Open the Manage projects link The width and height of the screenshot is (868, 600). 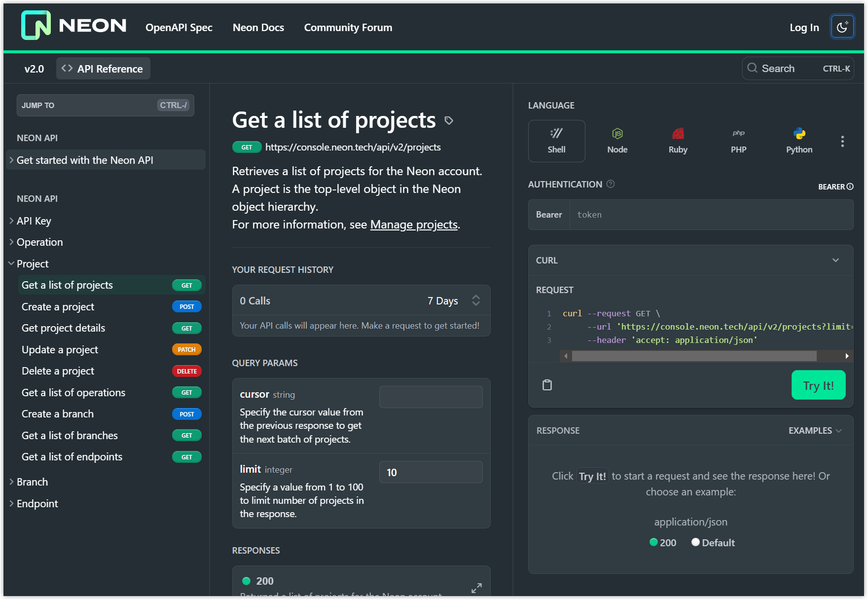coord(414,225)
